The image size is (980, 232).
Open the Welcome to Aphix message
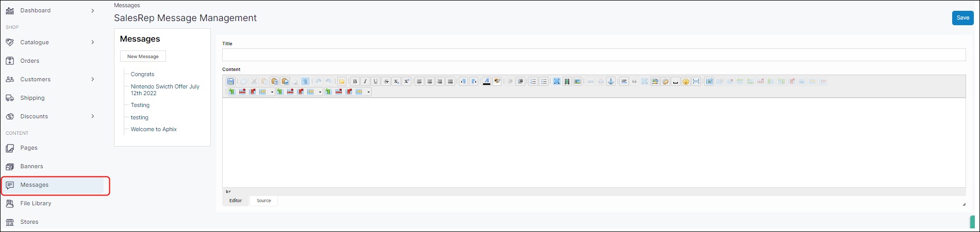click(154, 129)
